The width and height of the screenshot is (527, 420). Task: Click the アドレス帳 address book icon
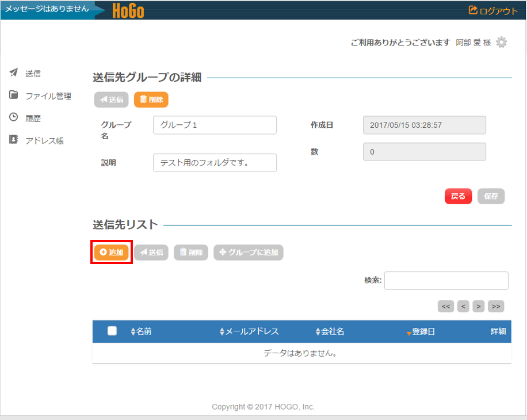point(14,140)
